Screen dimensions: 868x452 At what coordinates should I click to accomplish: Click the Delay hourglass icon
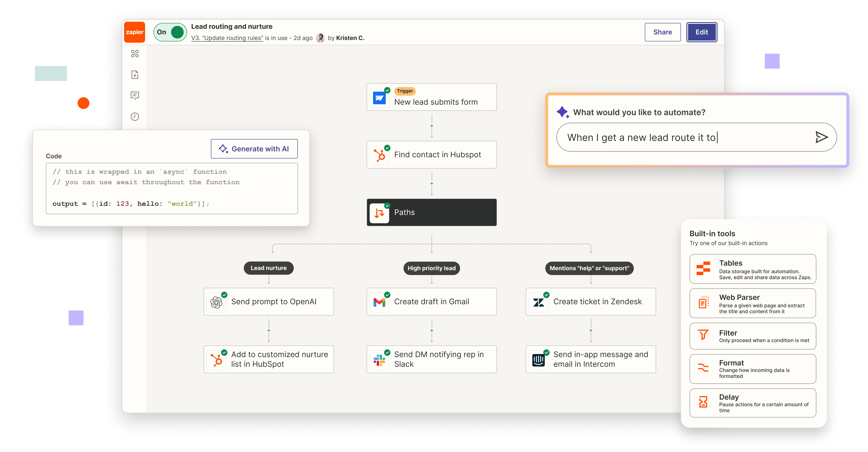703,402
